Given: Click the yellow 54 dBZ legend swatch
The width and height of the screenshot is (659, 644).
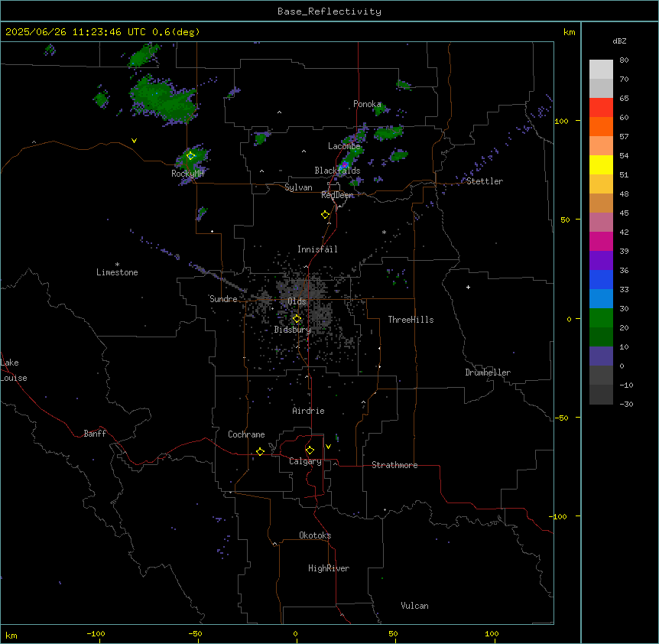Looking at the screenshot, I should [x=601, y=164].
